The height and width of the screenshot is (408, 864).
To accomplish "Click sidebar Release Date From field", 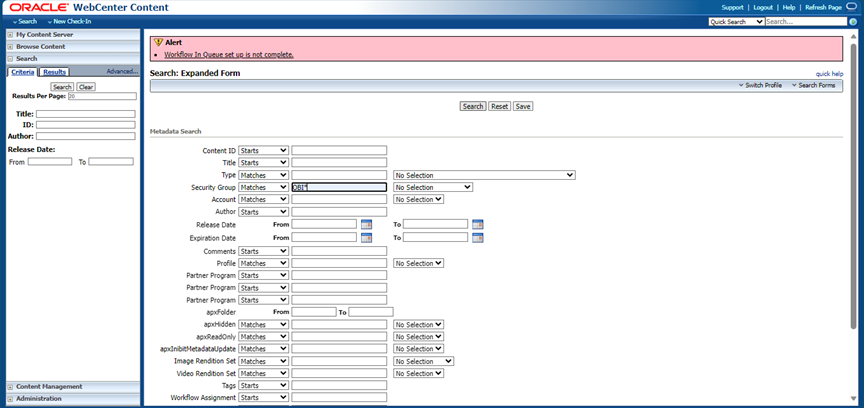I will 50,162.
